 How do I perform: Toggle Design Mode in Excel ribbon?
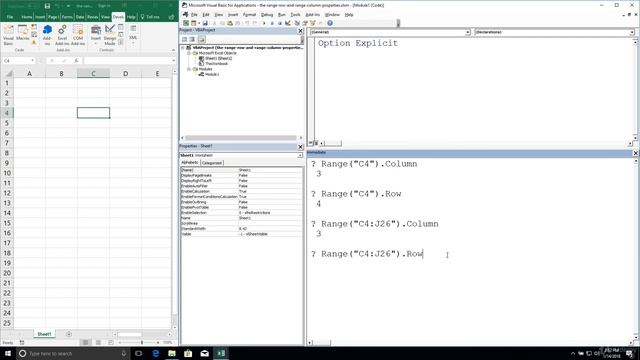tap(110, 34)
